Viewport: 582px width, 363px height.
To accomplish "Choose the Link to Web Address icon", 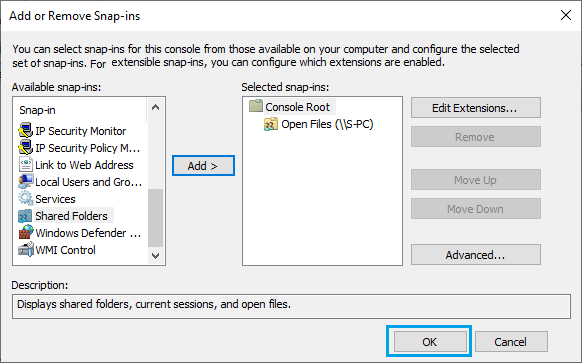I will click(26, 165).
